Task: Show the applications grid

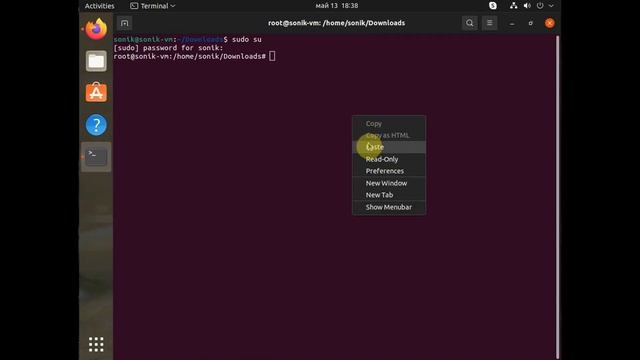Action: pos(96,344)
